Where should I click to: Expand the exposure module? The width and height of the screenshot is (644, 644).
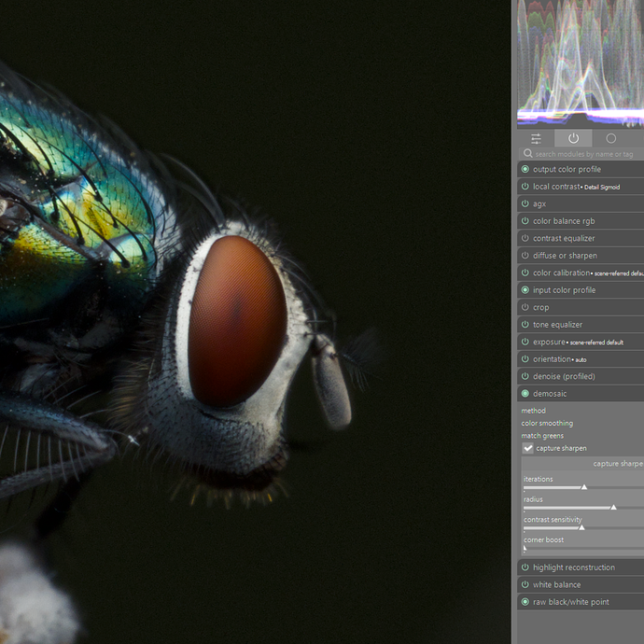point(549,342)
